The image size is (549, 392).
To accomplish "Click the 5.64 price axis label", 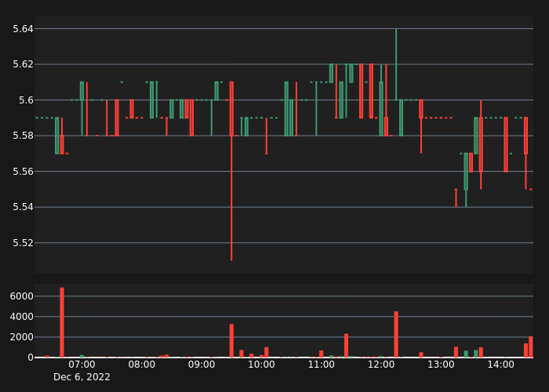I will 23,29.
